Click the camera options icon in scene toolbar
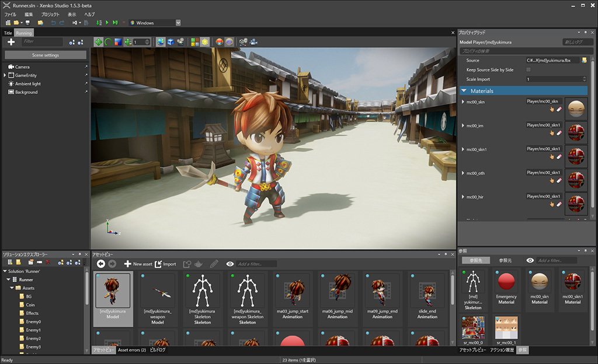The height and width of the screenshot is (364, 598). coord(180,42)
